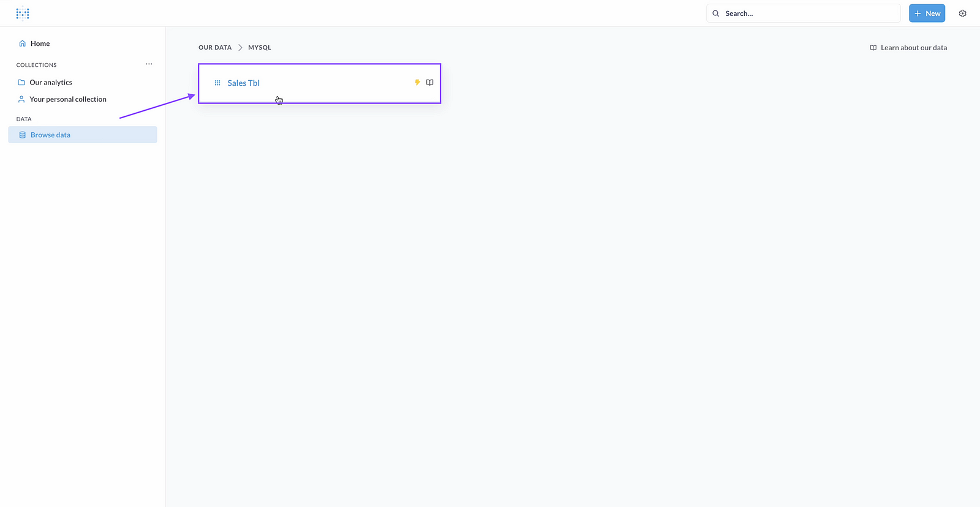Open the Sales Tbl table
The image size is (980, 507).
pos(244,83)
